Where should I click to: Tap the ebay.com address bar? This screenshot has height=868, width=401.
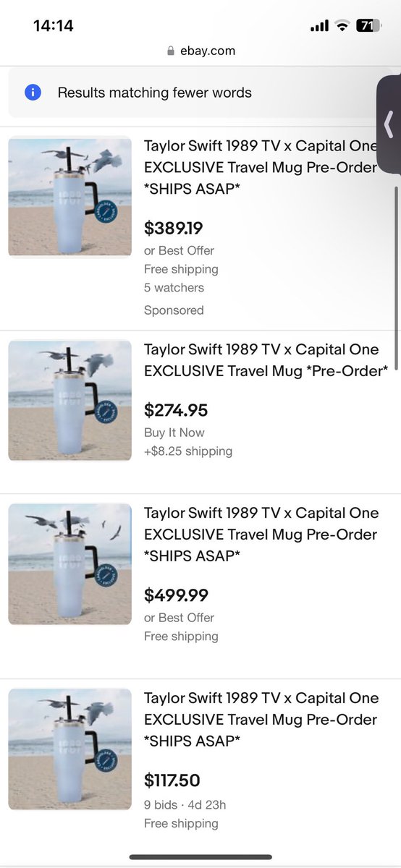coord(200,51)
